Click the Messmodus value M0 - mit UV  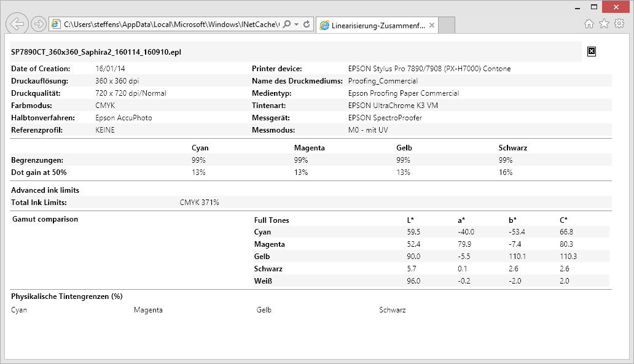tap(368, 130)
